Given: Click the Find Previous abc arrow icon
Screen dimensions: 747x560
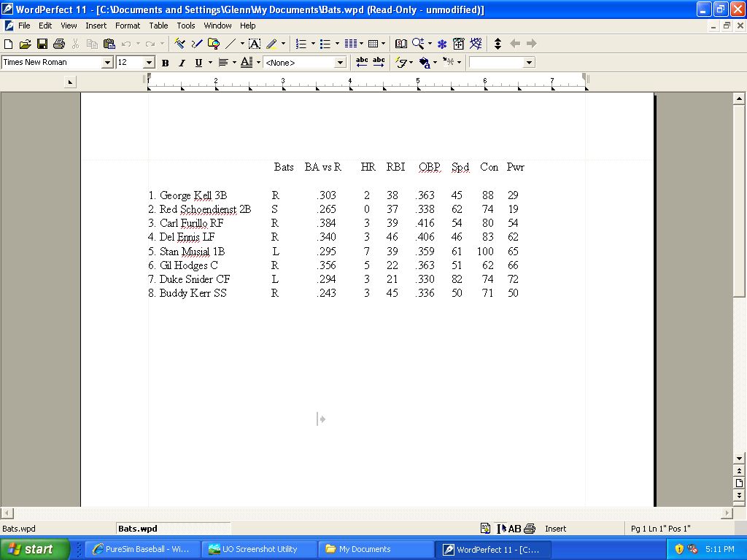Looking at the screenshot, I should click(362, 63).
